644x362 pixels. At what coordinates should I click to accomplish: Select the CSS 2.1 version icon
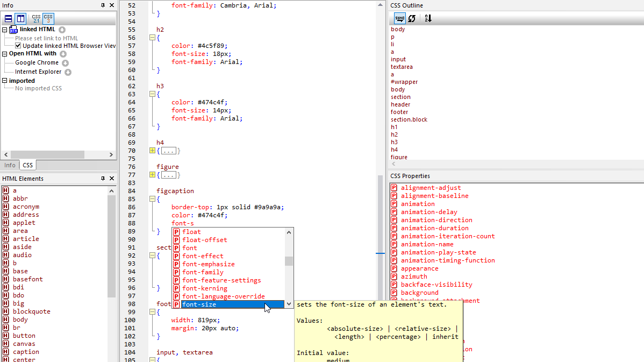tap(36, 18)
